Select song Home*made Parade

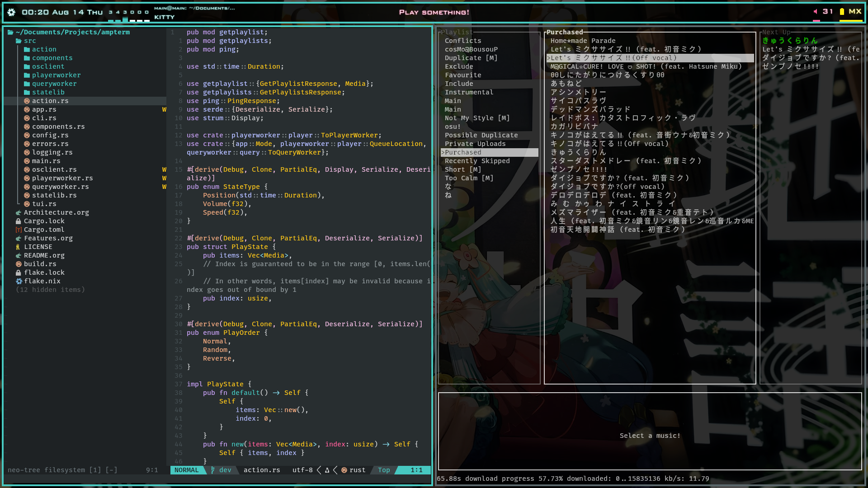pyautogui.click(x=583, y=41)
